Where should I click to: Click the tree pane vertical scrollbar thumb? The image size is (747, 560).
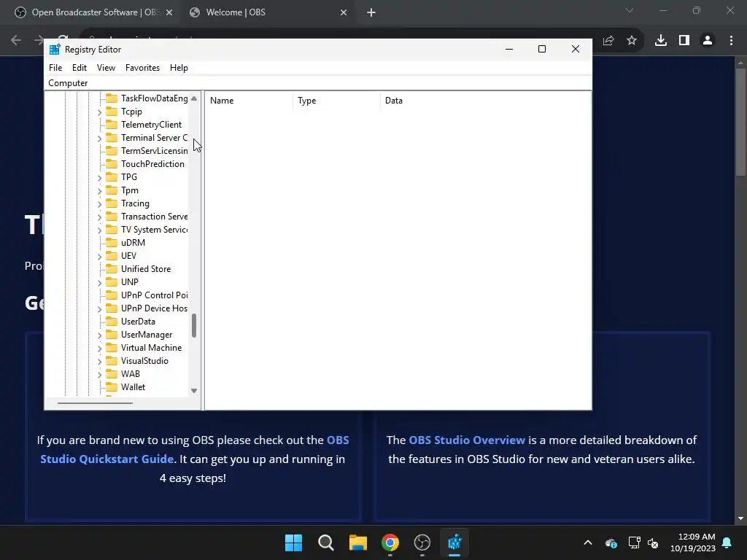194,326
